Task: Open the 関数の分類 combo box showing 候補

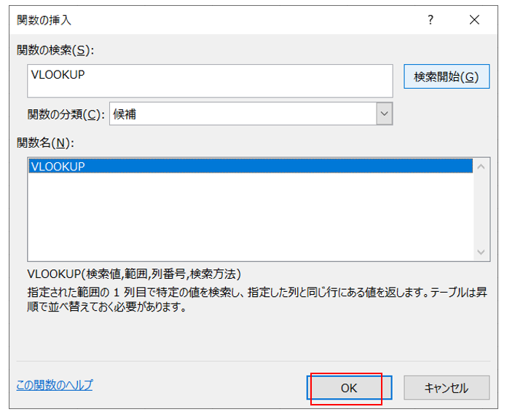Action: coord(243,114)
